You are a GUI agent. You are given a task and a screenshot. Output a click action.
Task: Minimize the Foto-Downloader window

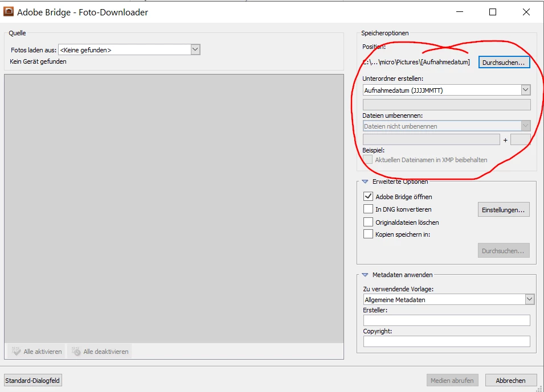[460, 12]
